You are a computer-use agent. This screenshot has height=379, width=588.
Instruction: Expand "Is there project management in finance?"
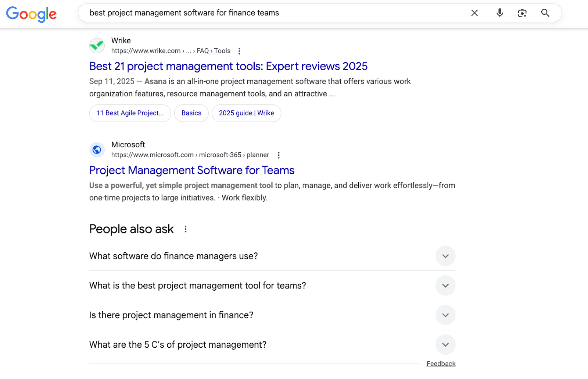pos(445,315)
